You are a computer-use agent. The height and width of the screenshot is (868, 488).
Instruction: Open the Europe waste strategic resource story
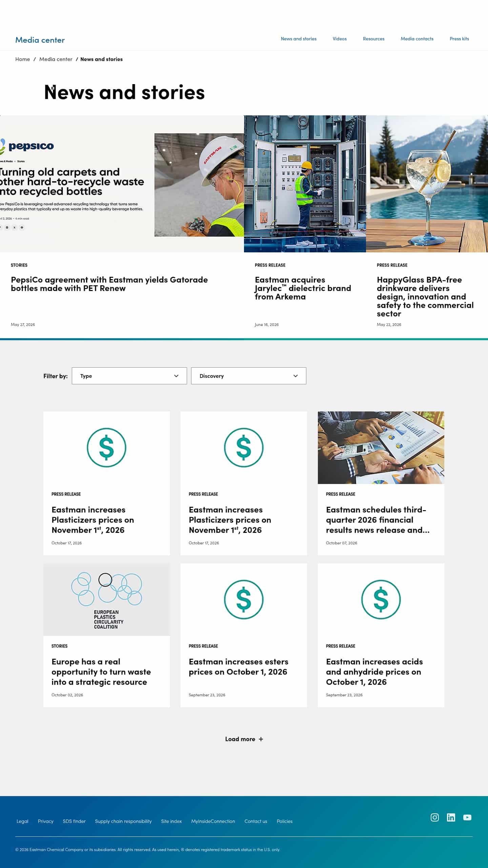(101, 672)
